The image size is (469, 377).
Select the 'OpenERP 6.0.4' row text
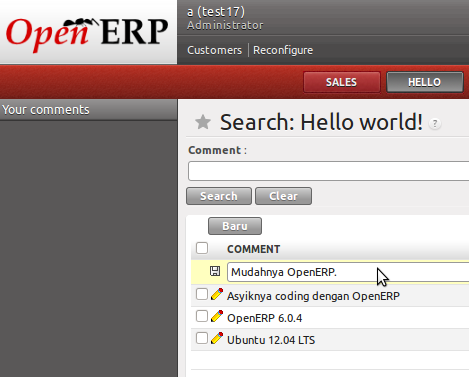tap(265, 318)
